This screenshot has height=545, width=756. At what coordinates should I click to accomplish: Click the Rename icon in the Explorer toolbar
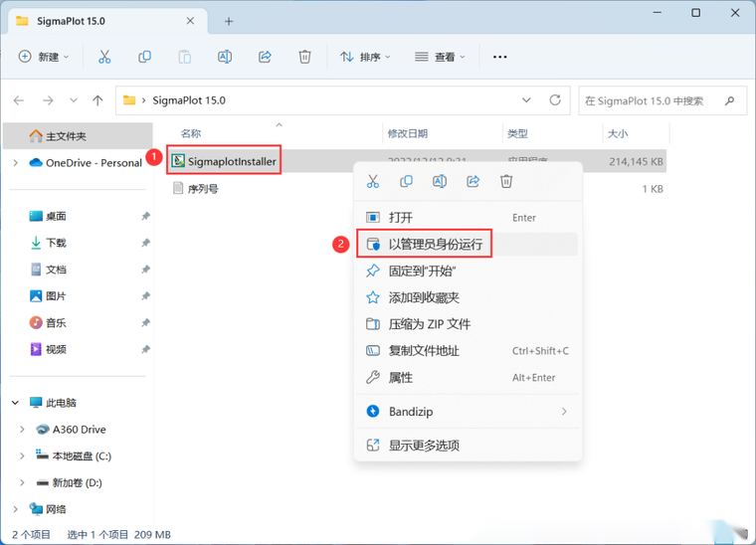(x=225, y=57)
